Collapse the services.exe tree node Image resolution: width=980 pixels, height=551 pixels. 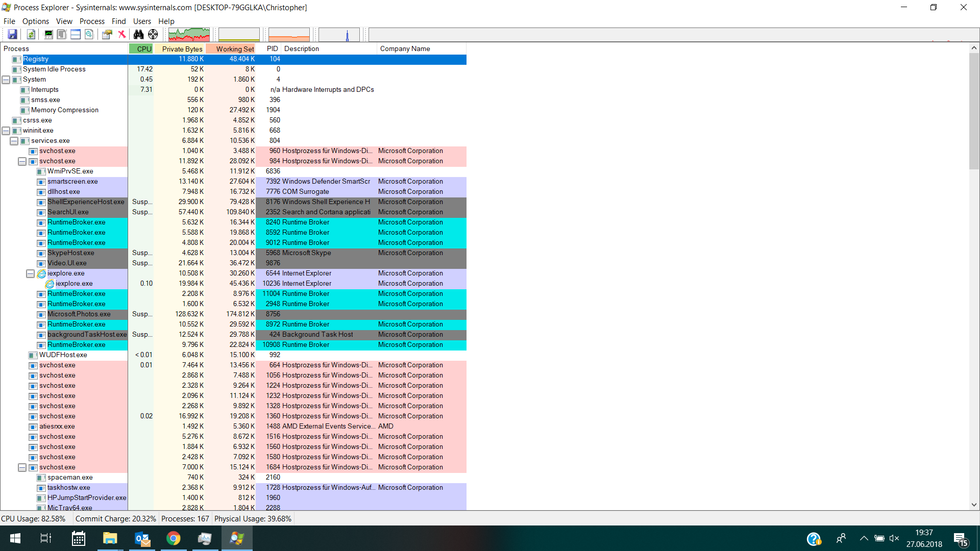click(x=14, y=141)
